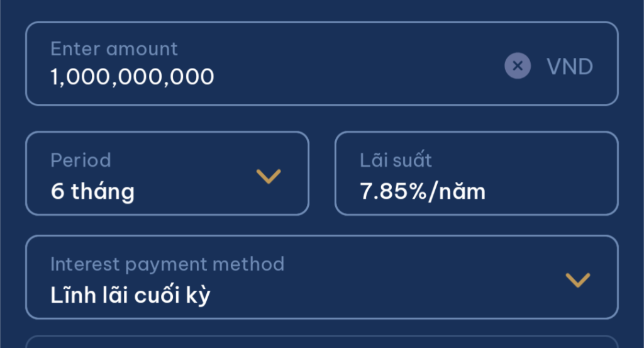The height and width of the screenshot is (348, 644).
Task: Click the Lãi suất interest rate field
Action: [476, 173]
